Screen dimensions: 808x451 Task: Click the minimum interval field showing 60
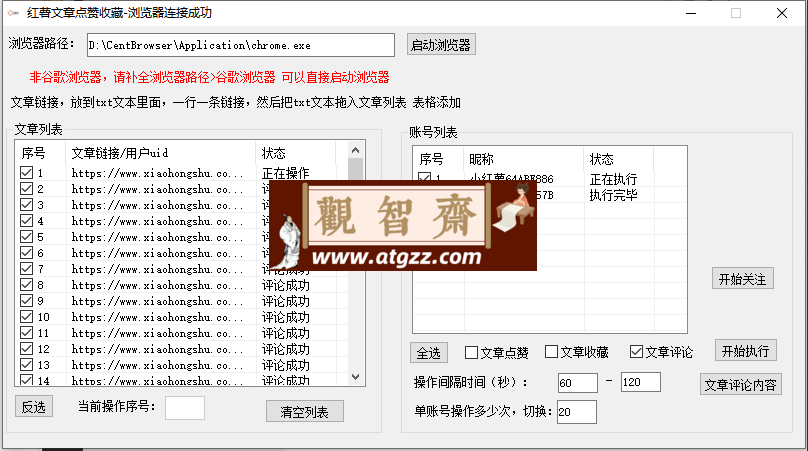[578, 383]
